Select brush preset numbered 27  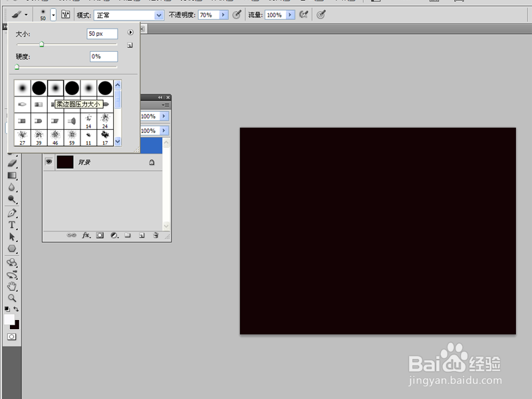(x=23, y=138)
